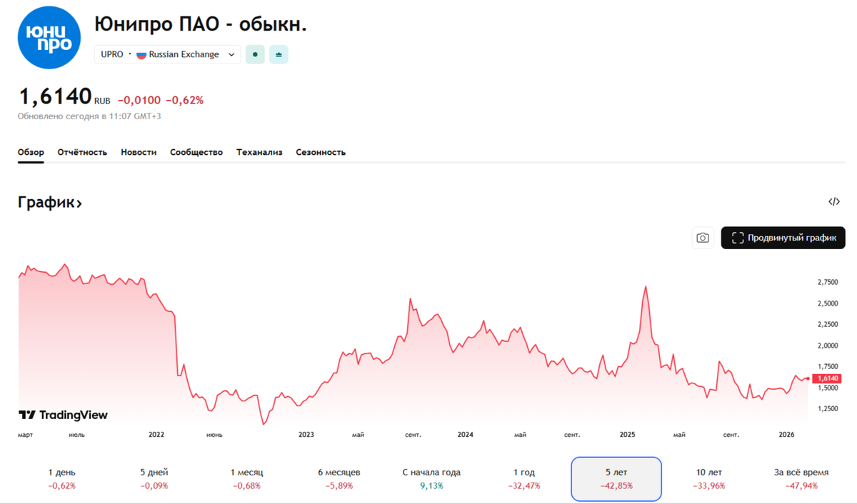Click the TradingView logo on chart

click(63, 415)
